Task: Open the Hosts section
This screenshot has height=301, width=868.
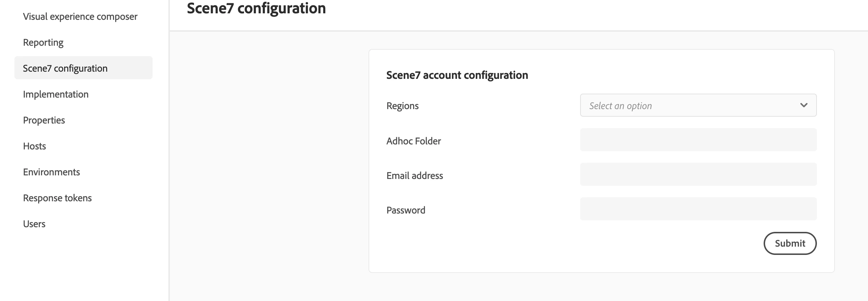Action: [x=35, y=146]
